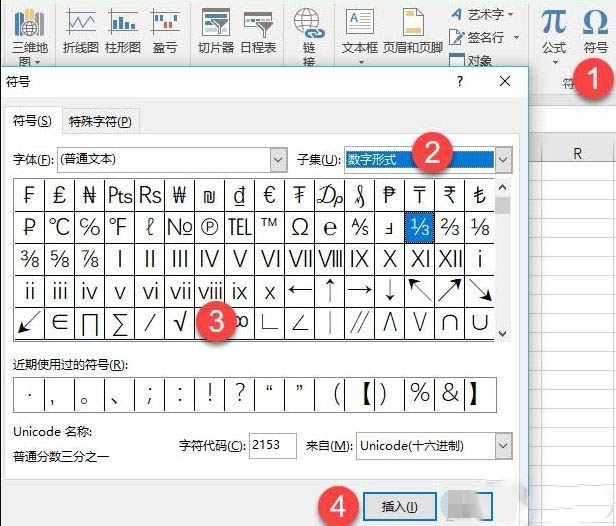Insert a column sparkline (柱形图)
The height and width of the screenshot is (526, 616).
point(123,31)
